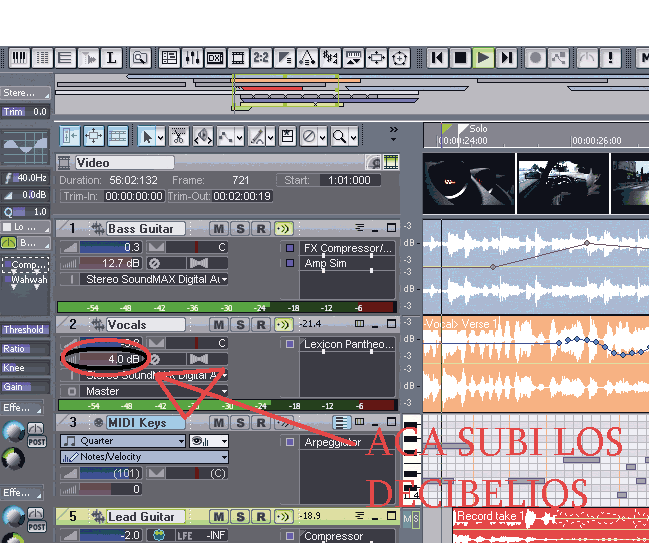Mute the Bass Guitar track
649x543 pixels.
pyautogui.click(x=219, y=228)
